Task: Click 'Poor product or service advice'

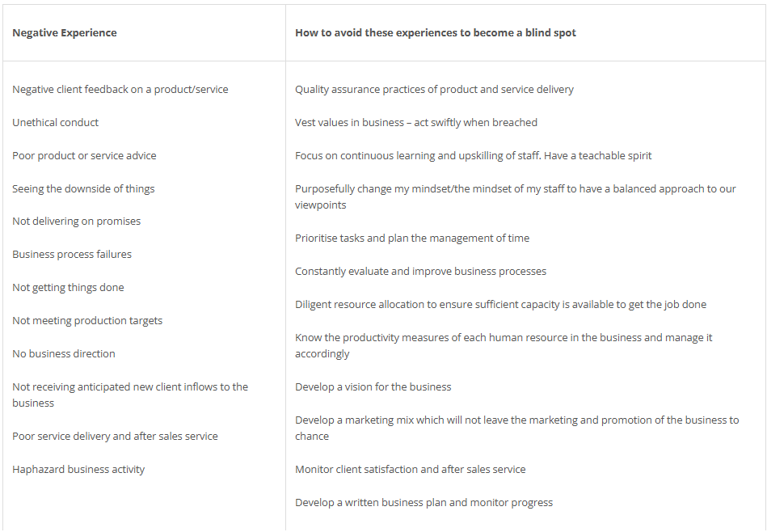Action: pos(84,156)
